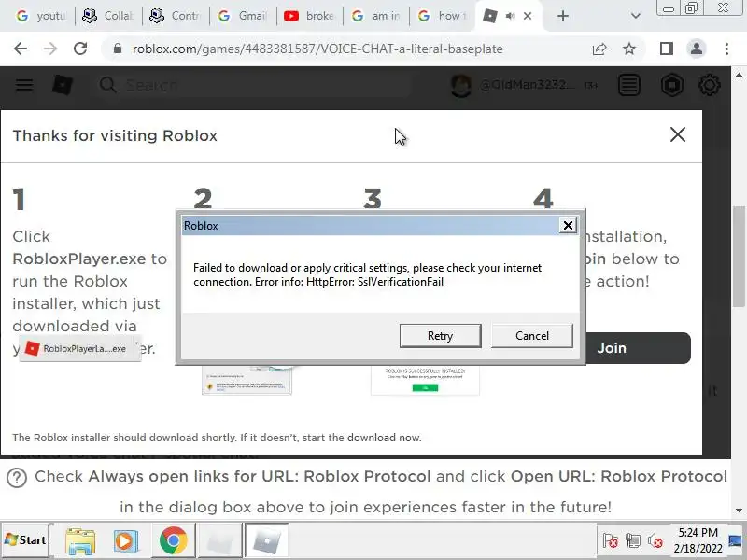747x560 pixels.
Task: Click the Roblox Search field
Action: (253, 85)
